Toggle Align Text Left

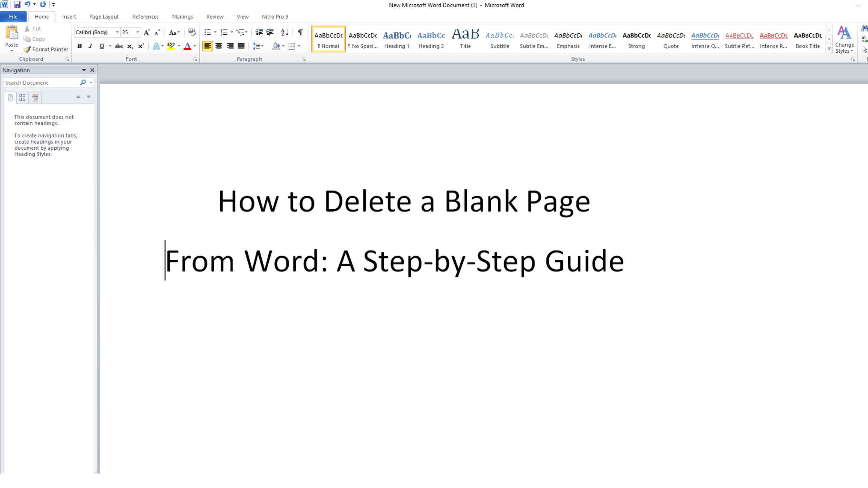click(x=208, y=46)
